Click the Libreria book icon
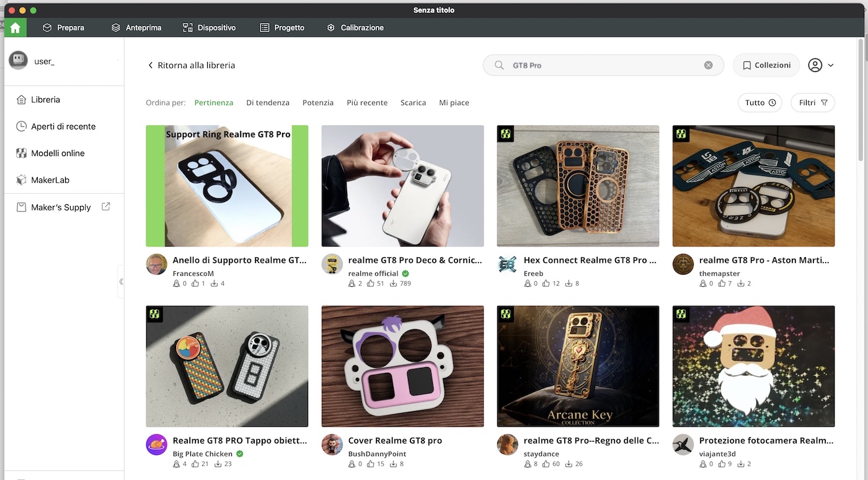This screenshot has width=868, height=480. pos(21,100)
